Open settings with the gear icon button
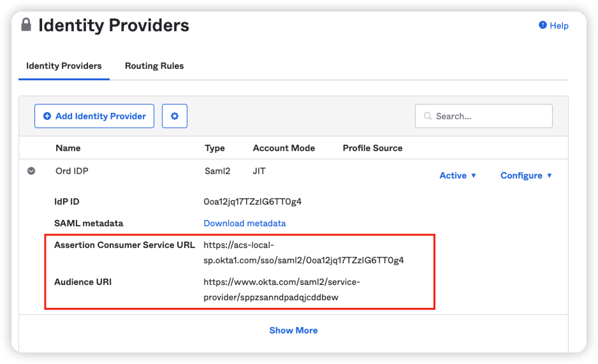Screen dimensions: 598x364 pos(174,116)
